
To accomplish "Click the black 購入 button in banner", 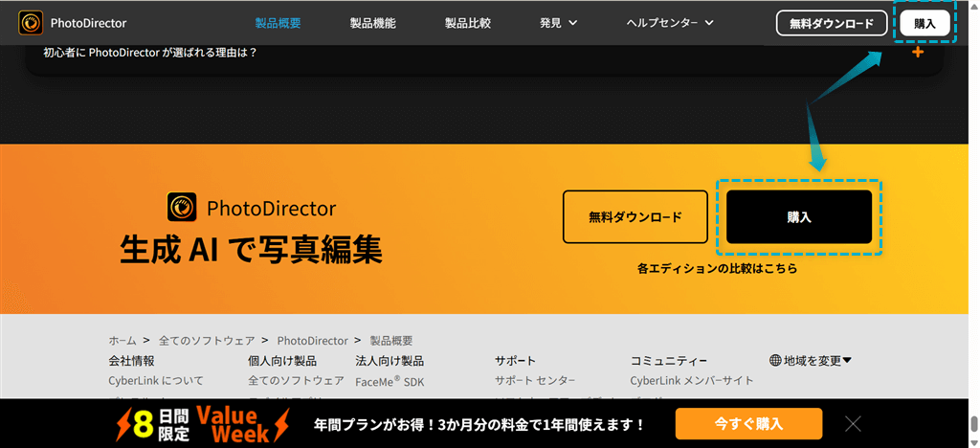I will pos(799,216).
